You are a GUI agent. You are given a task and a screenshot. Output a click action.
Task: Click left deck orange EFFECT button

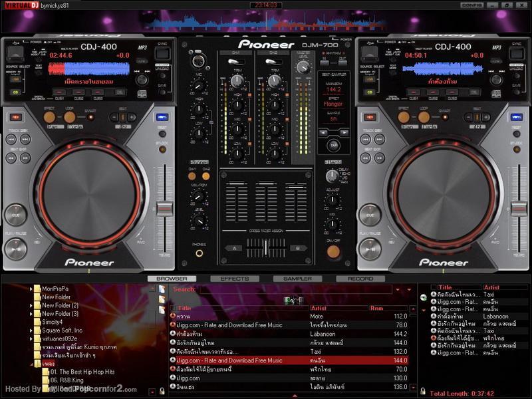[x=49, y=118]
